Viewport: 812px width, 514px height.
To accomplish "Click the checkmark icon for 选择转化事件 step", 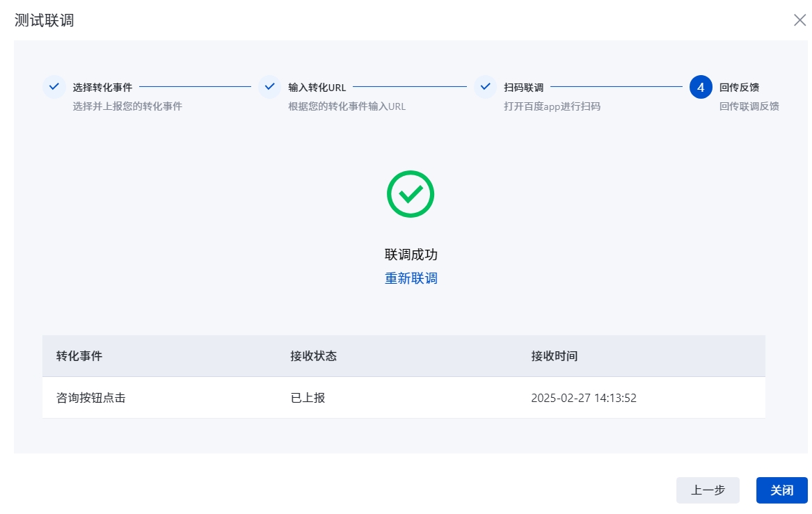I will click(54, 88).
